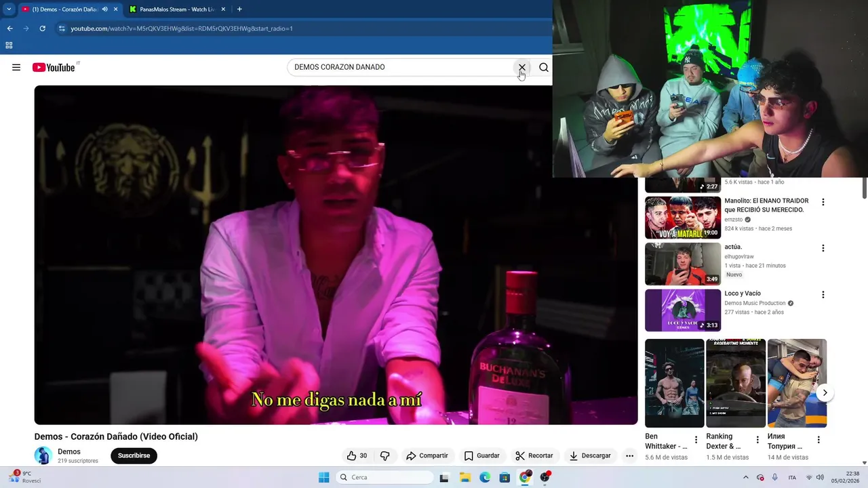Close the PanasMalos Stream tab

(222, 9)
